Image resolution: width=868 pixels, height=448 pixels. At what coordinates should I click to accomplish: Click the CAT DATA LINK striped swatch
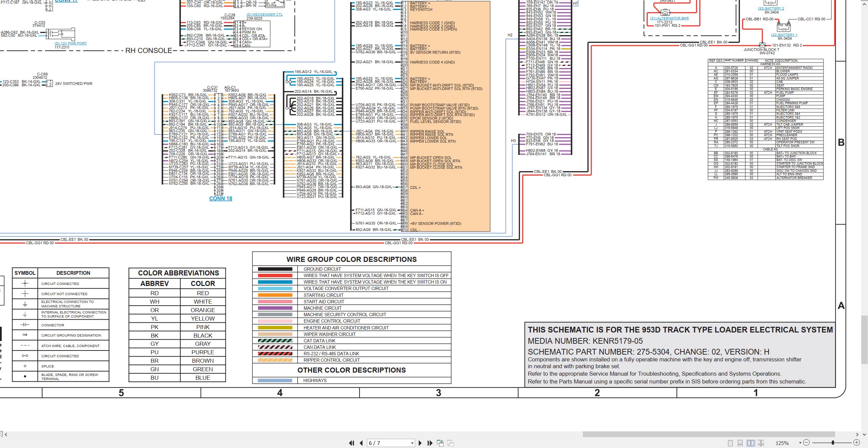coord(275,341)
